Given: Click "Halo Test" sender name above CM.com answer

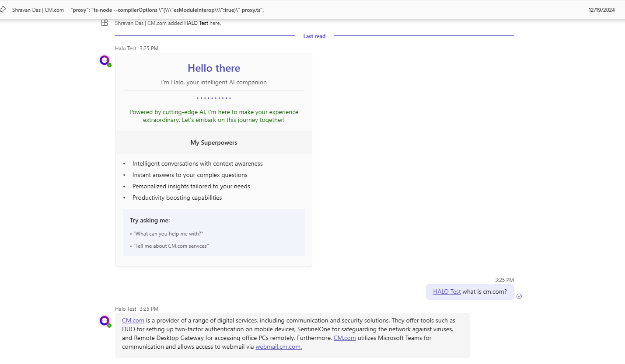Looking at the screenshot, I should pos(126,309).
